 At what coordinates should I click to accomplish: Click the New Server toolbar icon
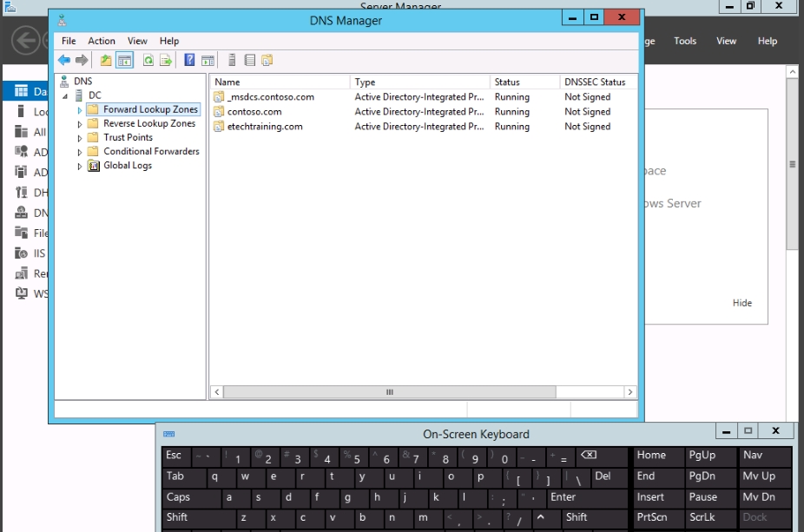coord(232,60)
